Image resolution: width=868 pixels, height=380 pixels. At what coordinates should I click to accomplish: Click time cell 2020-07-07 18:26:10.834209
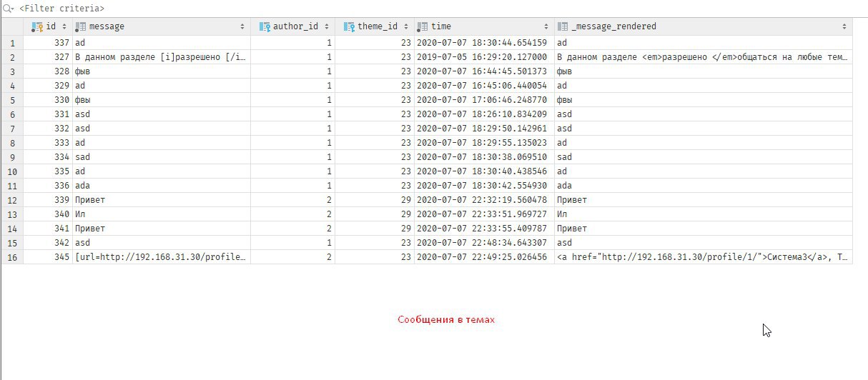click(484, 114)
